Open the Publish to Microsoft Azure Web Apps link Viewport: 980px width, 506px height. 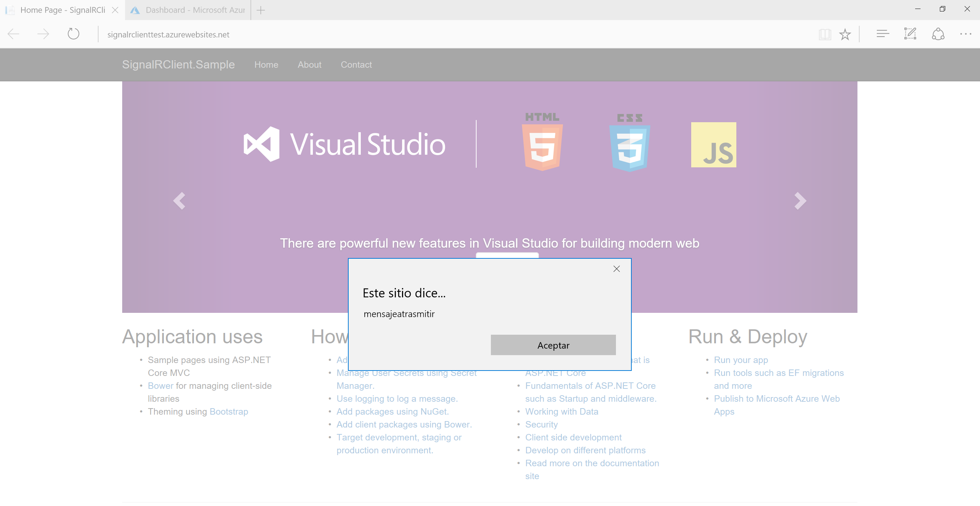coord(776,399)
